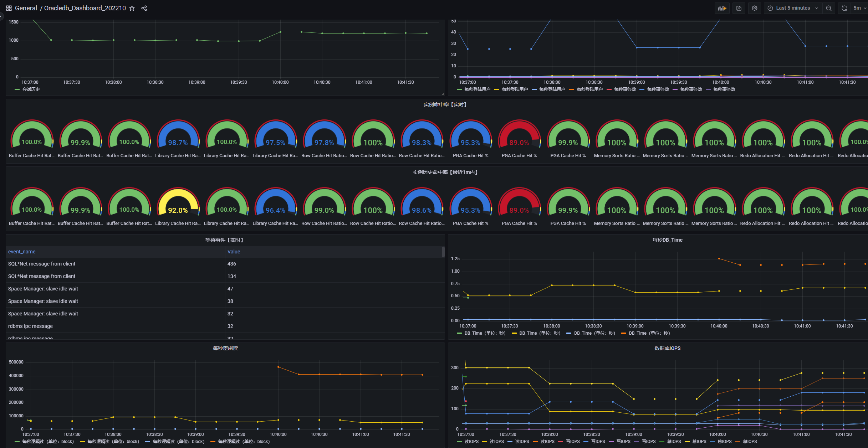Open the 每秒逻辑读 panel title menu
Viewport: 868px width, 448px height.
click(225, 348)
